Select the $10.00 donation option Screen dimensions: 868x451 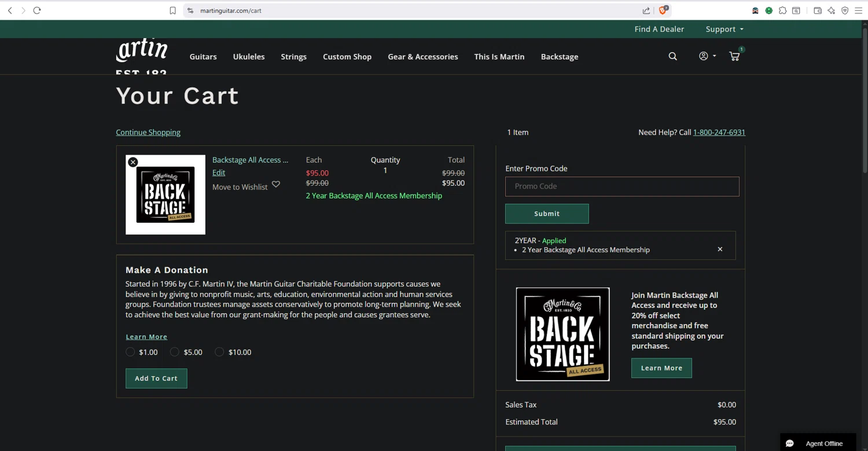(219, 352)
